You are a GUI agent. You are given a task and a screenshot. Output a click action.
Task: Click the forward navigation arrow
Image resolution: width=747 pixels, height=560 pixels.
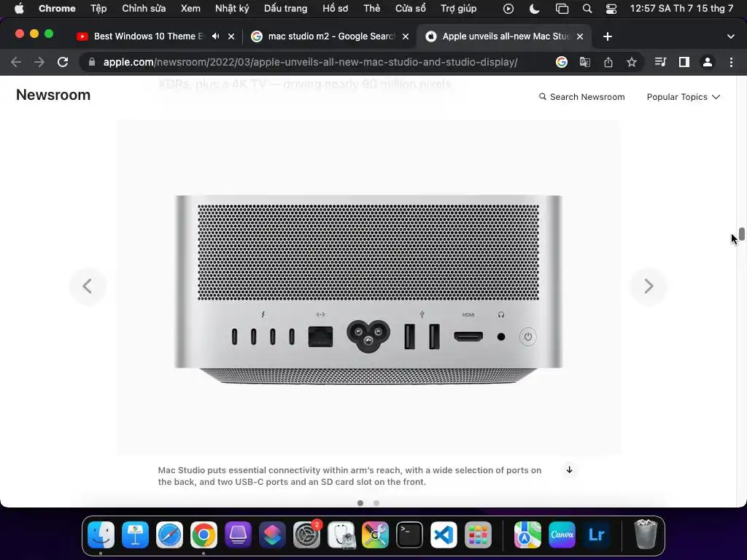[39, 62]
